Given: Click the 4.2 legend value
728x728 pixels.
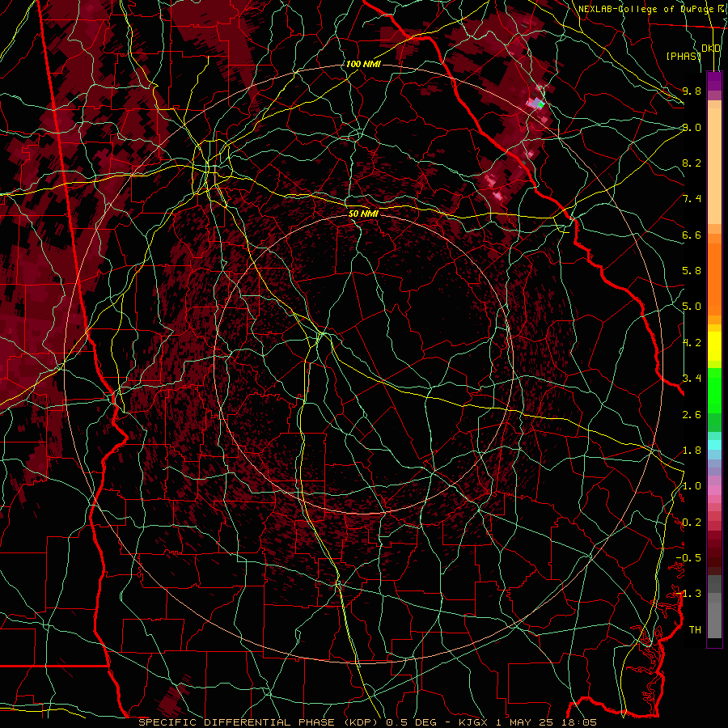Looking at the screenshot, I should pyautogui.click(x=692, y=343).
